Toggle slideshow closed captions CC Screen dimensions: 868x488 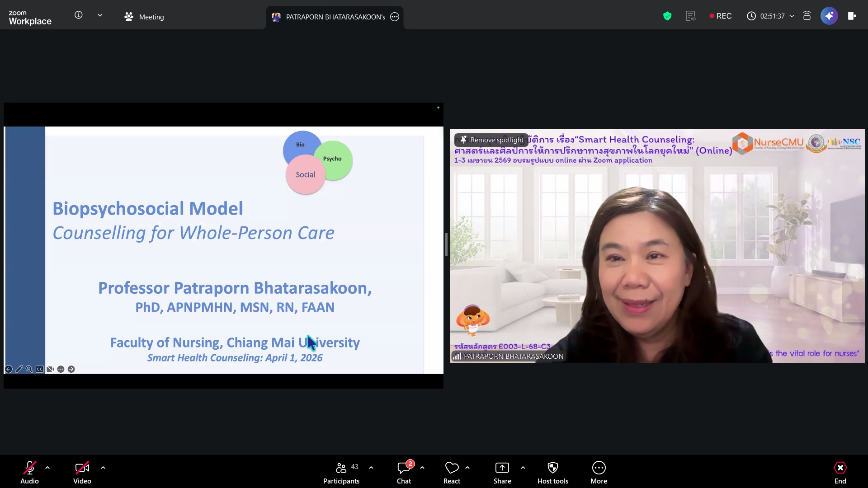(x=40, y=369)
